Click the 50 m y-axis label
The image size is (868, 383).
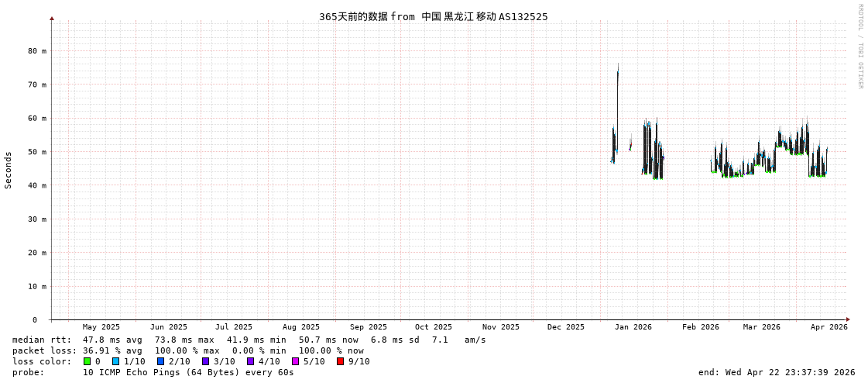pyautogui.click(x=37, y=152)
